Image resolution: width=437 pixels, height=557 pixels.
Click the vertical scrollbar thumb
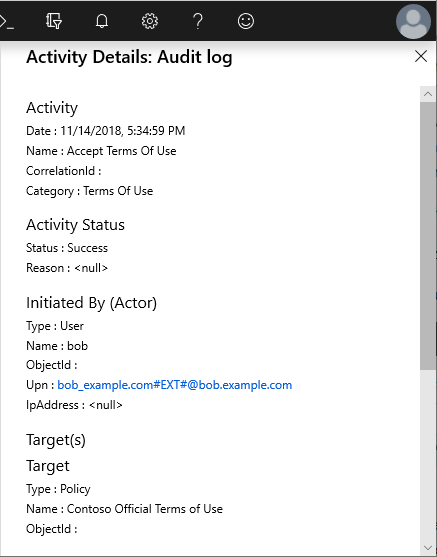tap(428, 236)
